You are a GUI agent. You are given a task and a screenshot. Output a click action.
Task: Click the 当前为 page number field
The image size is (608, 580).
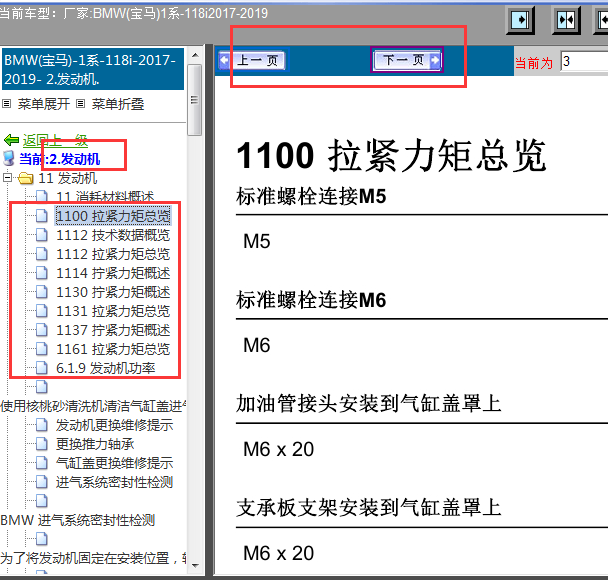click(584, 61)
